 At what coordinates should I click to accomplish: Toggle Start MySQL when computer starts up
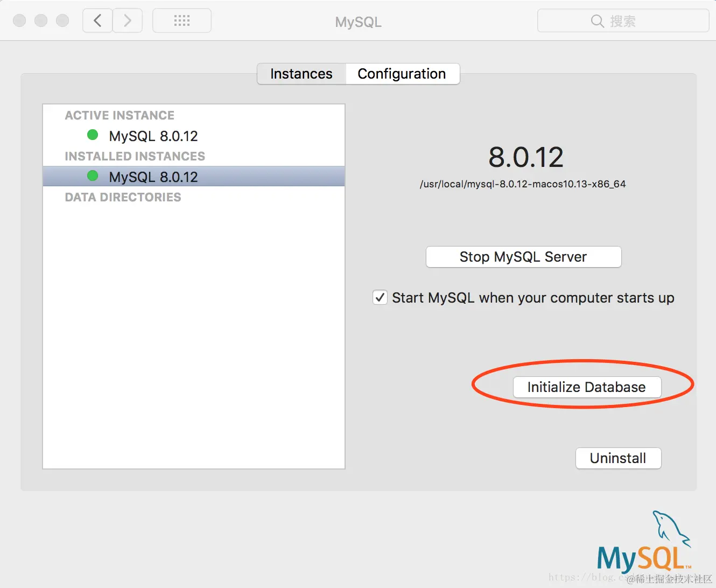380,297
